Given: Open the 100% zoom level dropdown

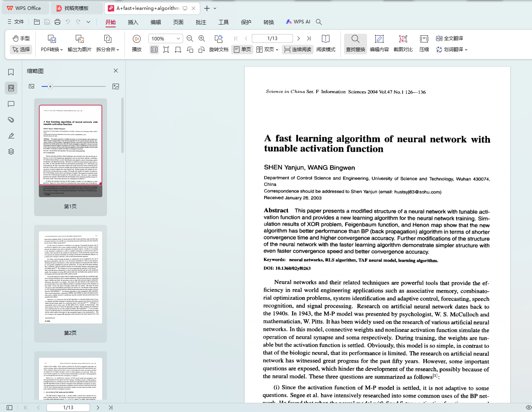Looking at the screenshot, I should tap(178, 38).
